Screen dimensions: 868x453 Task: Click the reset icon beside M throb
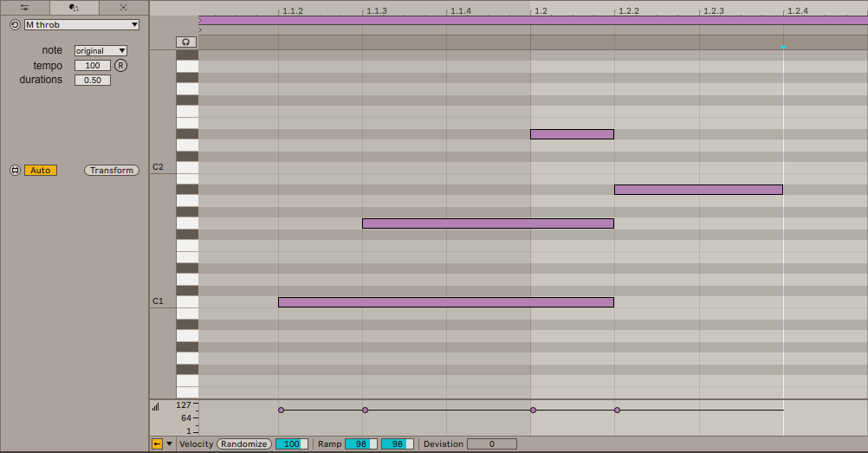tap(15, 25)
